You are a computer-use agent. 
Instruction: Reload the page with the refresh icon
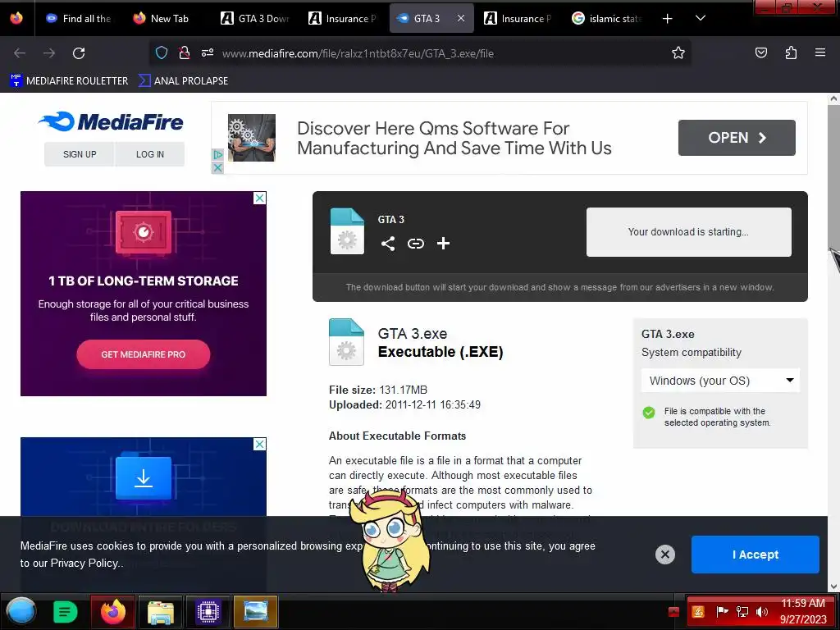click(79, 53)
